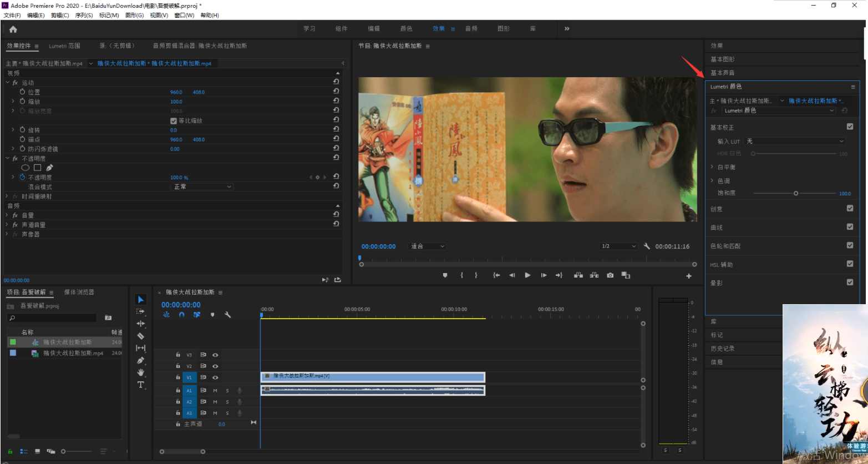The image size is (868, 464).
Task: Select the Razor tool in the toolbar
Action: [x=141, y=336]
